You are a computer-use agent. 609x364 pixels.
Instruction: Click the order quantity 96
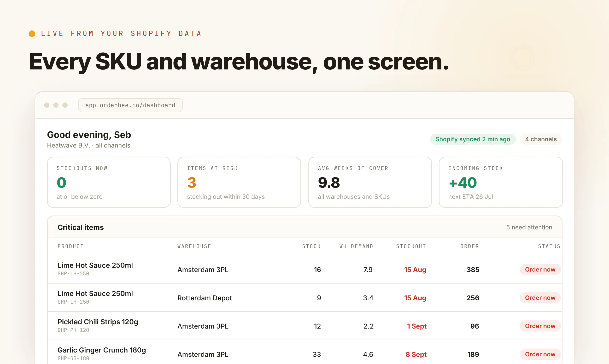475,326
